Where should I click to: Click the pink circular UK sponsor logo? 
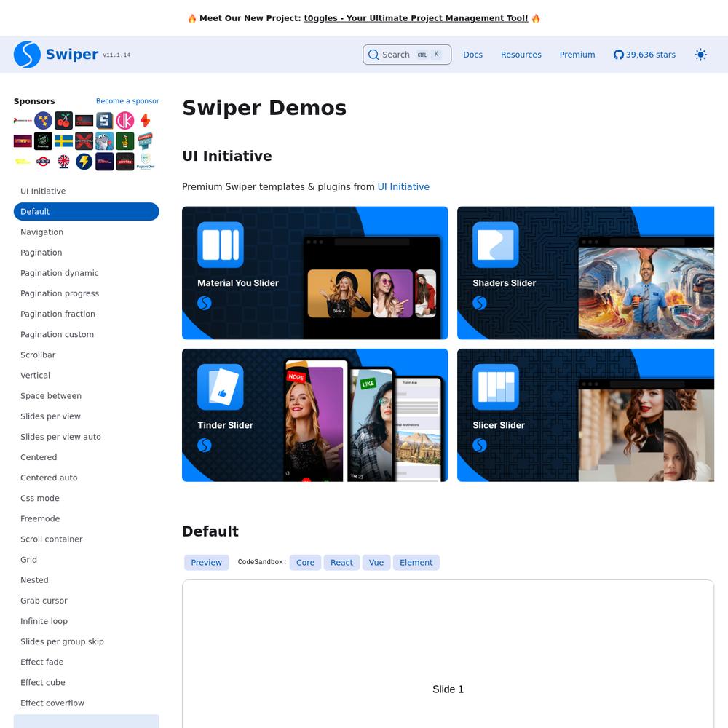[125, 121]
